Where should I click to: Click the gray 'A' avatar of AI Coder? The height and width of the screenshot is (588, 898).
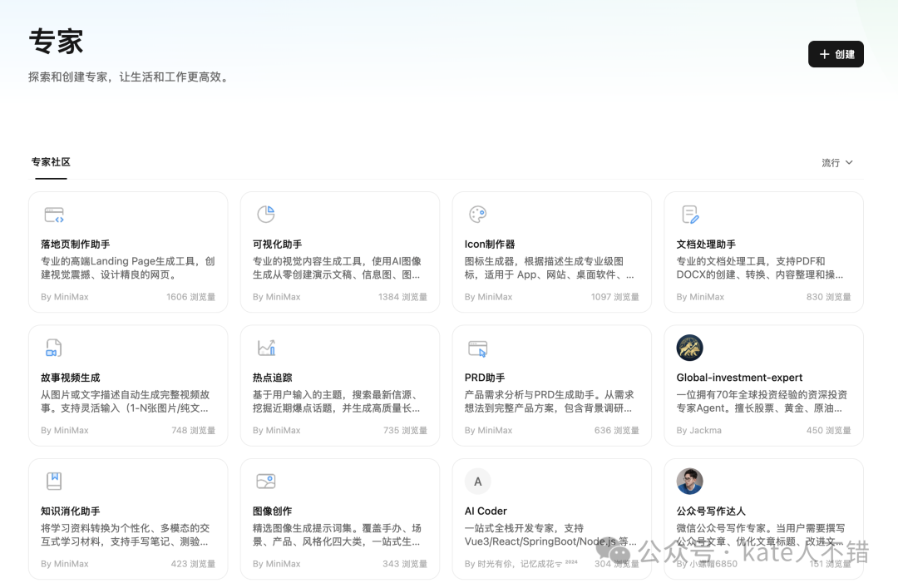(x=477, y=481)
